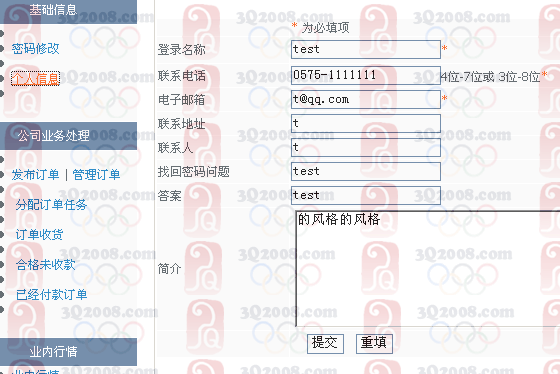Screen dimensions: 560x374
Task: Click inside the 简介 textarea
Action: click(428, 269)
